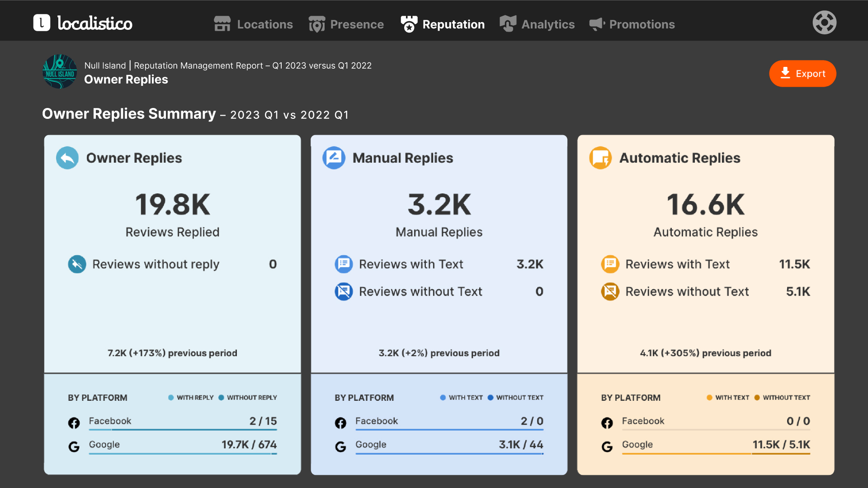Click the orange Reviews without Text icon
The height and width of the screenshot is (488, 868).
[x=610, y=292]
